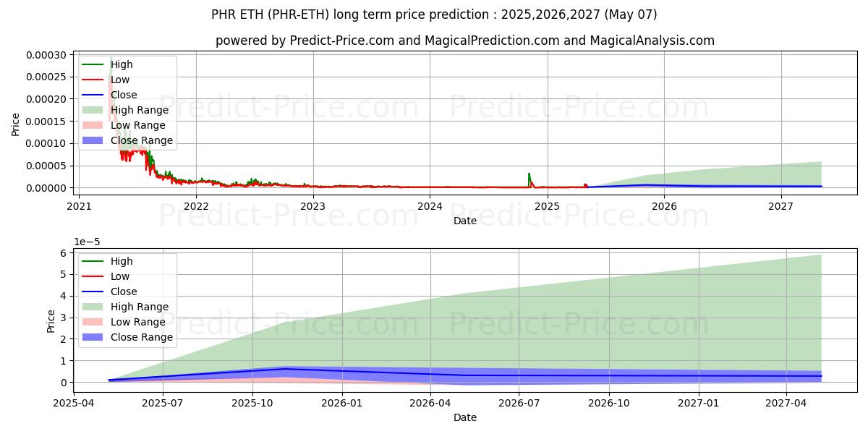Click the green High line marker in bottom legend
The height and width of the screenshot is (434, 868).
[93, 261]
